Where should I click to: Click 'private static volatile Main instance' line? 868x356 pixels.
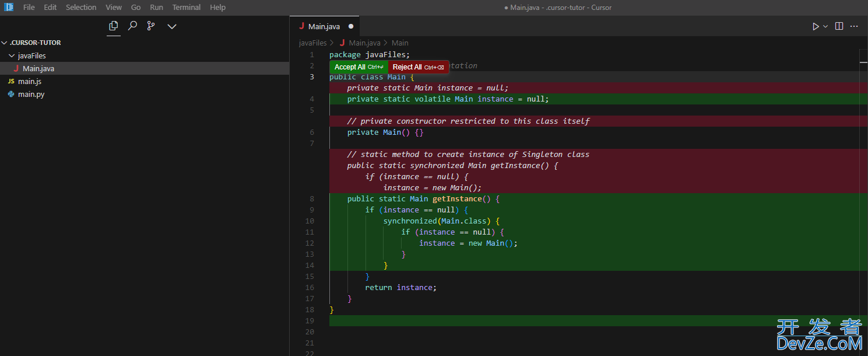(x=448, y=99)
